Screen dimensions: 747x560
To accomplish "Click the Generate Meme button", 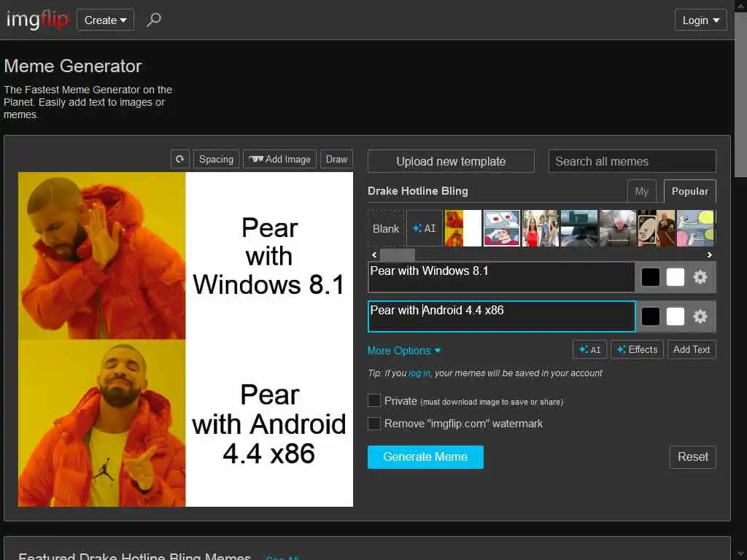I will point(425,457).
